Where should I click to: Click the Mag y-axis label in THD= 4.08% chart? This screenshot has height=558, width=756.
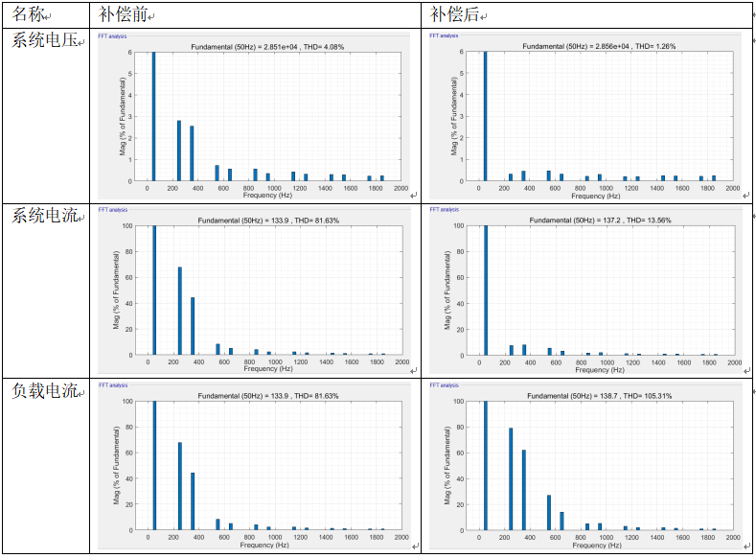(x=123, y=116)
